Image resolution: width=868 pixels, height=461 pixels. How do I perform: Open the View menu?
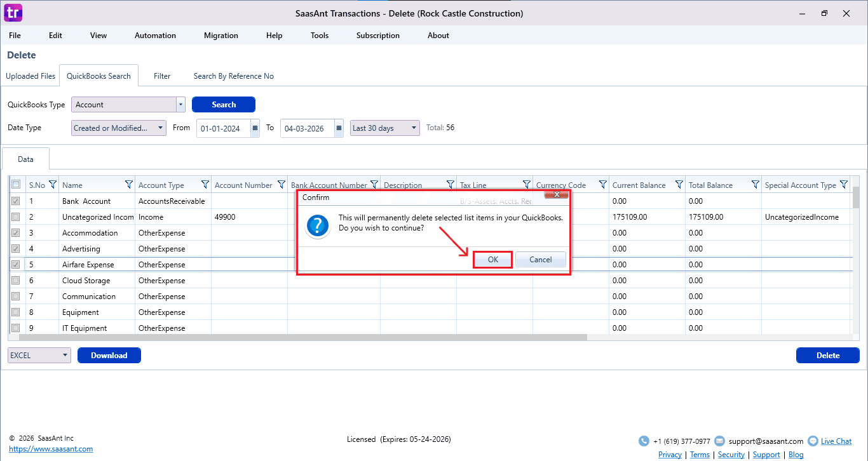click(x=98, y=36)
